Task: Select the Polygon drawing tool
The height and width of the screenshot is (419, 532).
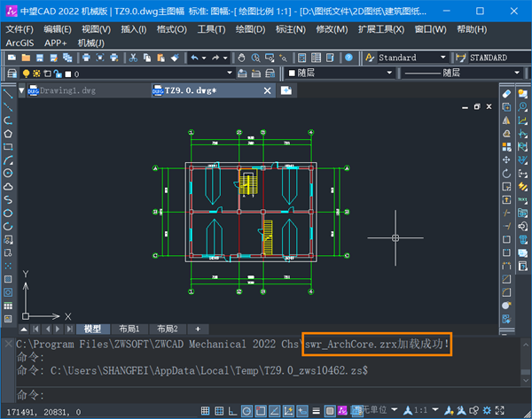Action: click(x=8, y=134)
